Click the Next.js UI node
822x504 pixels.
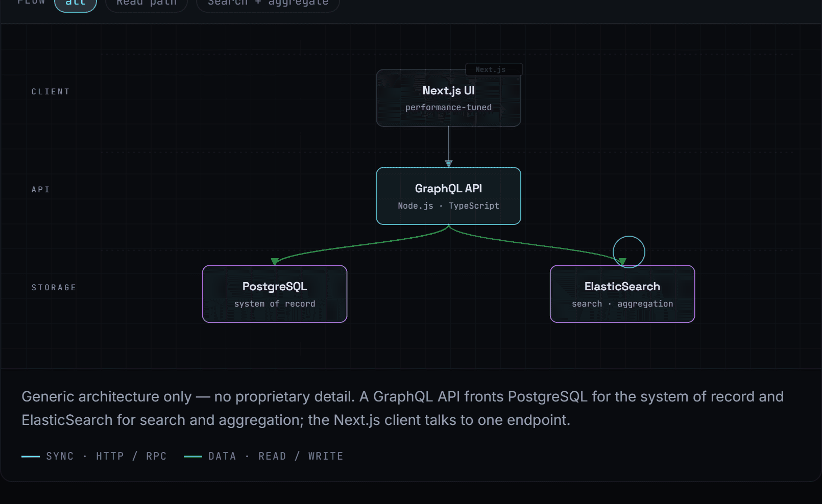448,98
